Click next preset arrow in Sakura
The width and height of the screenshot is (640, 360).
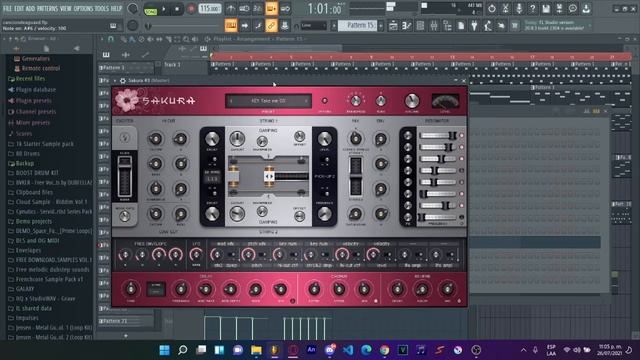tap(306, 101)
